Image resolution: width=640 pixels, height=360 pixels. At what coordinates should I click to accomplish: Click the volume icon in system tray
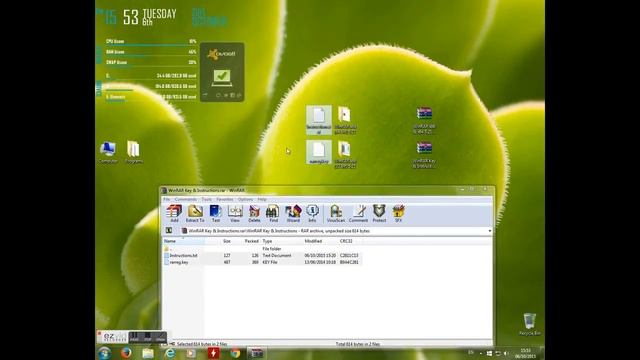pos(505,353)
